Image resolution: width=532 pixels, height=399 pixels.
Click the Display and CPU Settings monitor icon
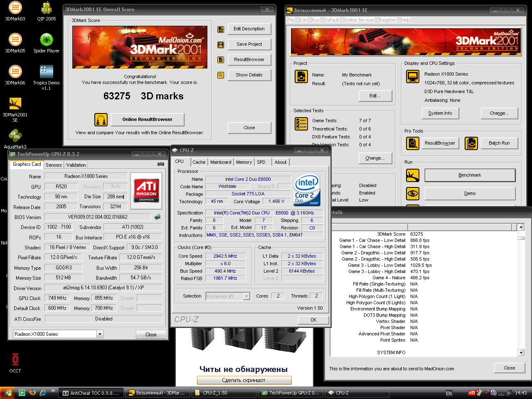[413, 76]
